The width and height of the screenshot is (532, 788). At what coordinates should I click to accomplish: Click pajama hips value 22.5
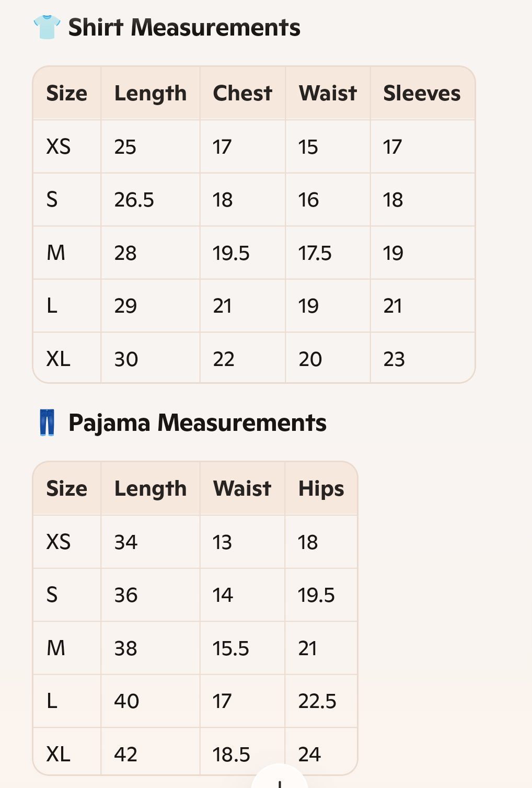pos(317,701)
